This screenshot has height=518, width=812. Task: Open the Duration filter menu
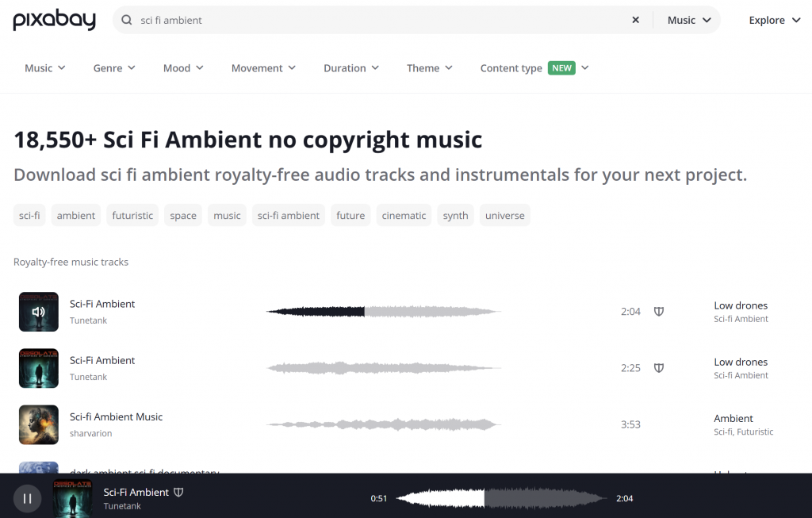point(351,68)
